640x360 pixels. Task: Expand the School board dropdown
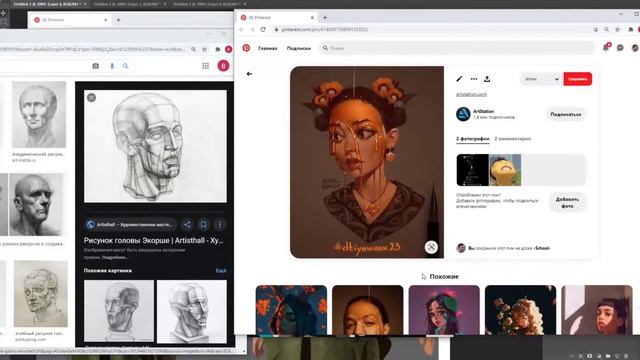(542, 79)
